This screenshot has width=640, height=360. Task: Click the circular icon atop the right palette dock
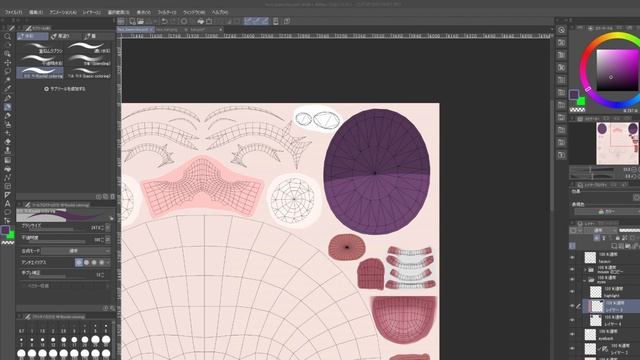click(x=562, y=30)
